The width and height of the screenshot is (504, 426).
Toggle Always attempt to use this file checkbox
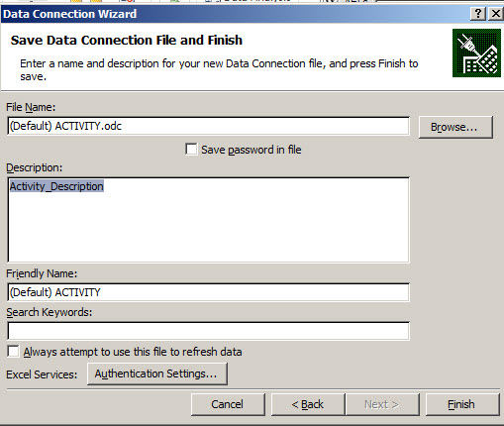coord(13,352)
